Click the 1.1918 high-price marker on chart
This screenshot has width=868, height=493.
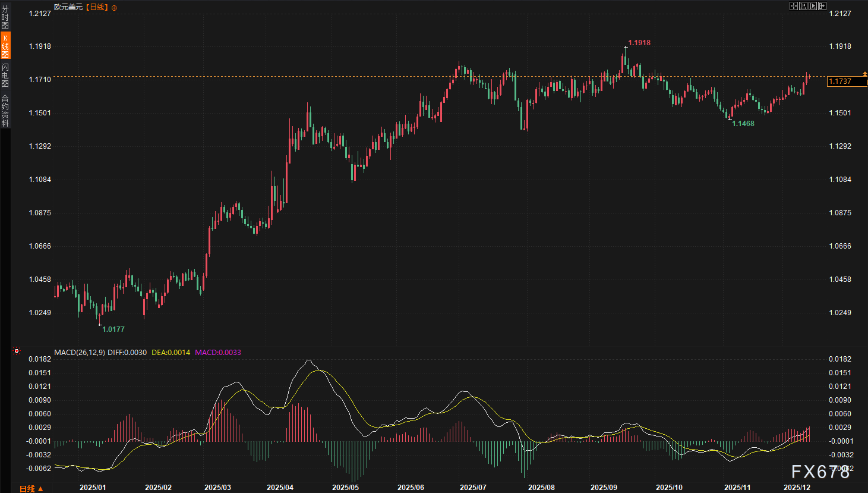click(639, 43)
